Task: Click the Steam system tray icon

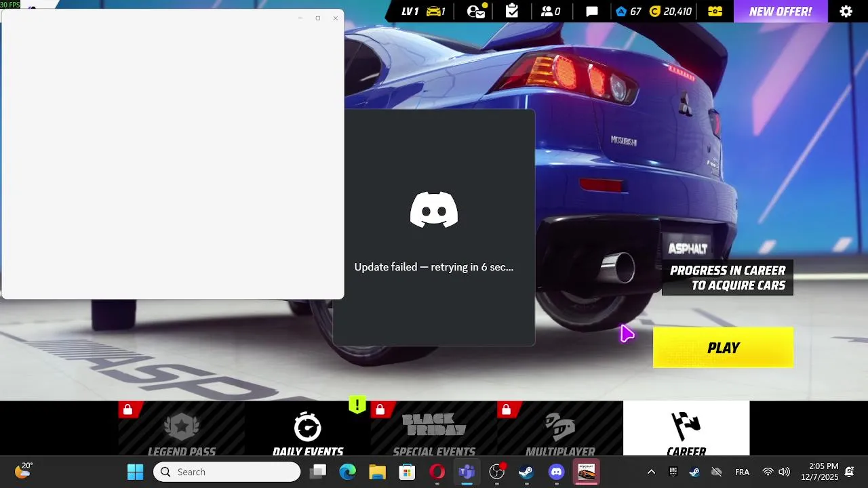Action: coord(694,472)
